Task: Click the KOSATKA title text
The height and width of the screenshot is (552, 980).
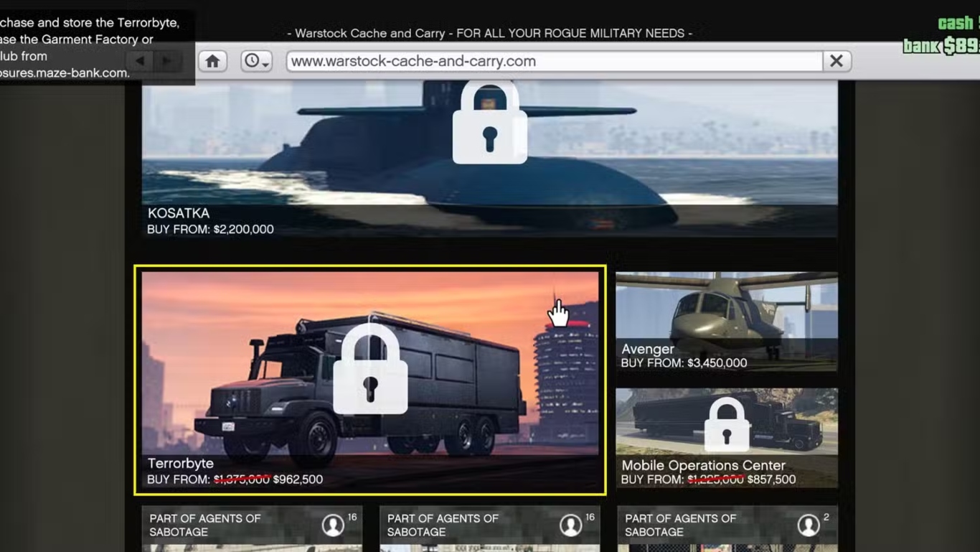Action: [179, 213]
